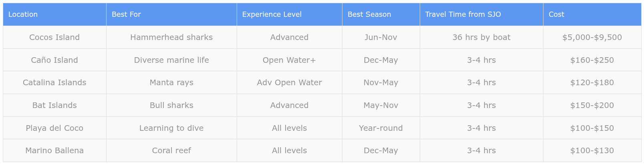The width and height of the screenshot is (644, 164).
Task: Click the Coral reef cell
Action: pyautogui.click(x=171, y=150)
